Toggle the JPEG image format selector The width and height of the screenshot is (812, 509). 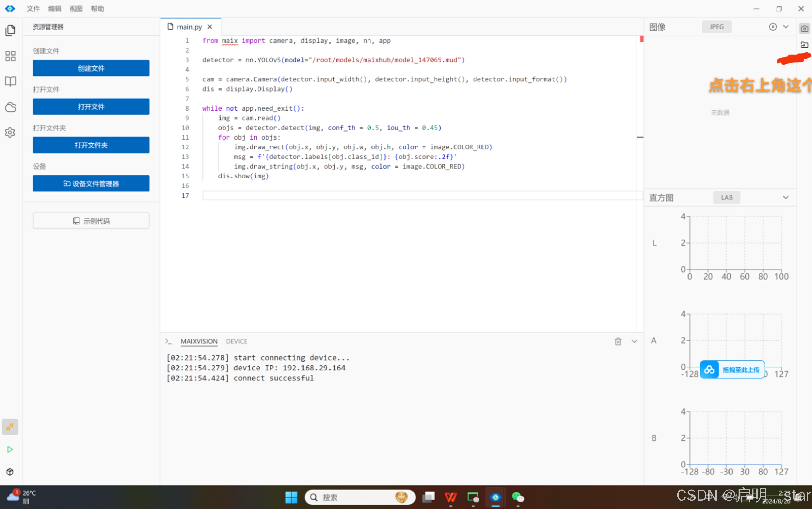(716, 27)
